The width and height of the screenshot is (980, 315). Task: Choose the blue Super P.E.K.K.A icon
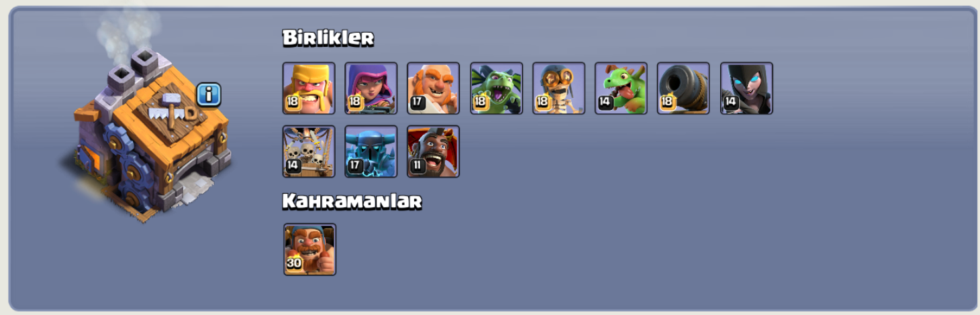pyautogui.click(x=371, y=151)
